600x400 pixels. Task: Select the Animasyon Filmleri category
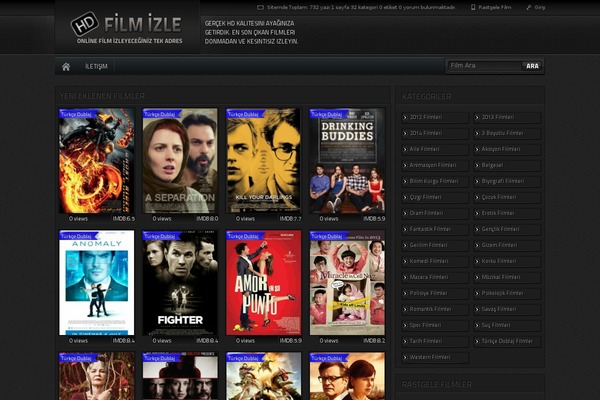point(435,165)
